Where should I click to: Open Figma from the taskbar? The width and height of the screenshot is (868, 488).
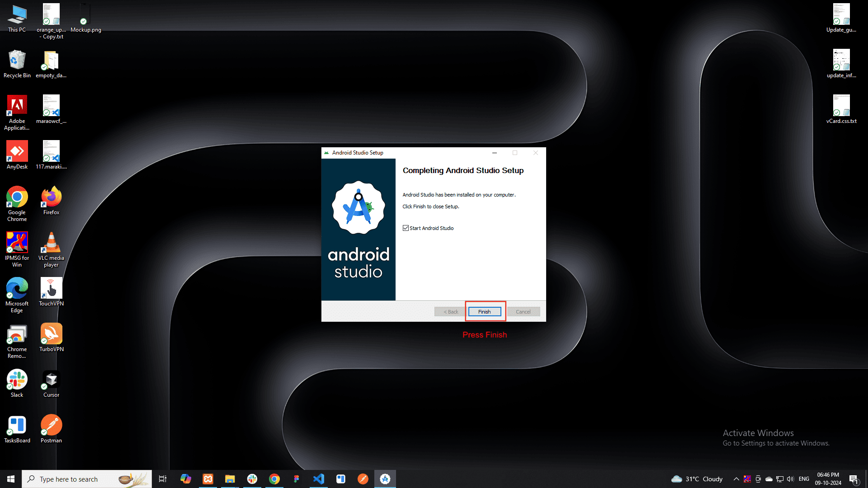297,479
